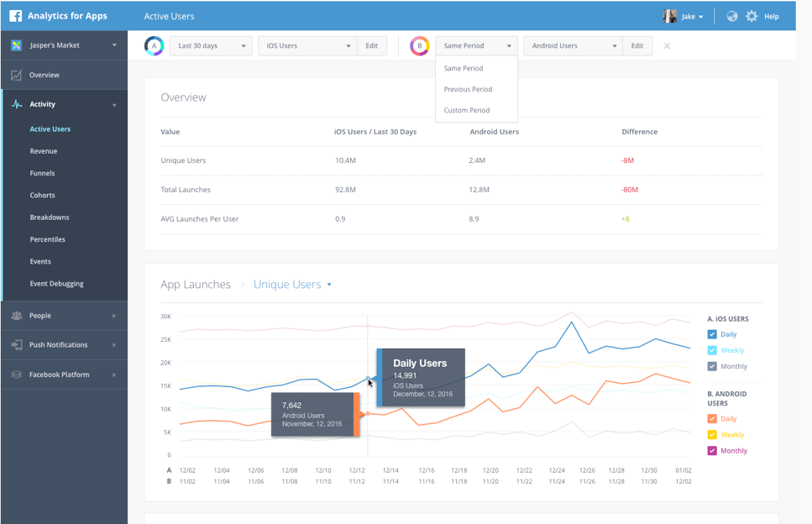Click the Push Notifications icon
Viewport: 812px width, 524px height.
[17, 345]
